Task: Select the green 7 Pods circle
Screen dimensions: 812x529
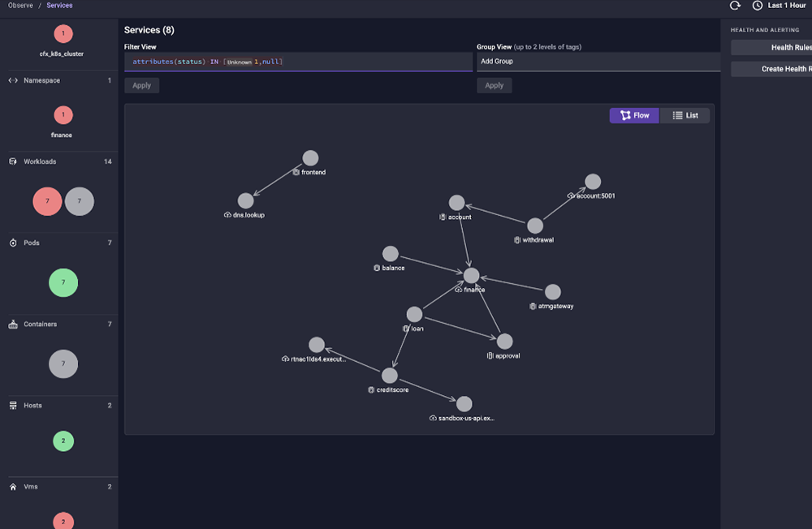Action: (63, 282)
